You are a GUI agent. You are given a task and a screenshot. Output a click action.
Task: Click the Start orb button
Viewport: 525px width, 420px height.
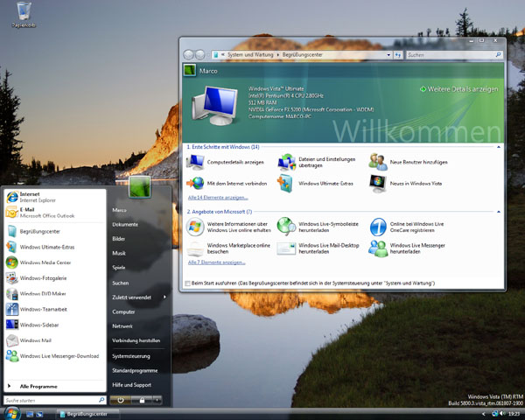coord(11,413)
